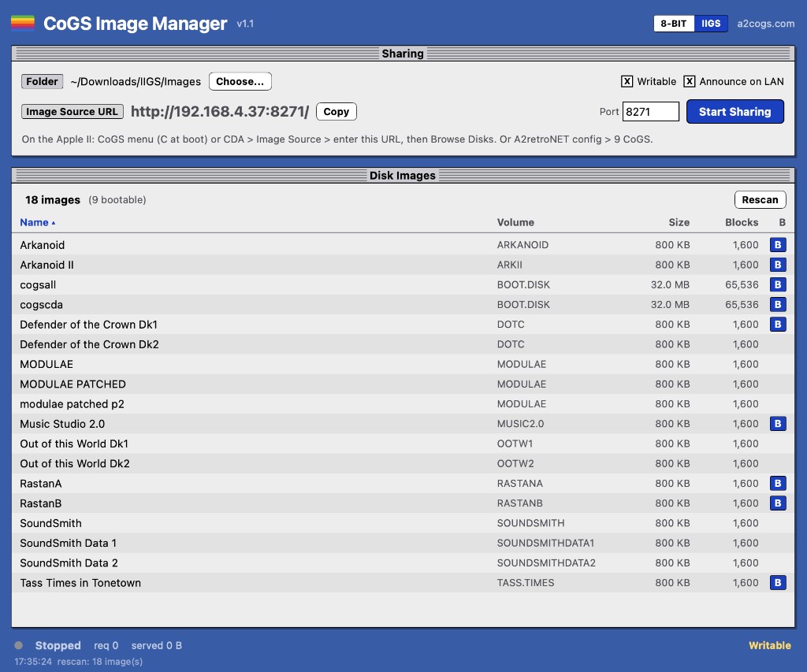This screenshot has width=807, height=672.
Task: Click the http://192.168.4.37:8271/ URL text
Action: (x=220, y=112)
